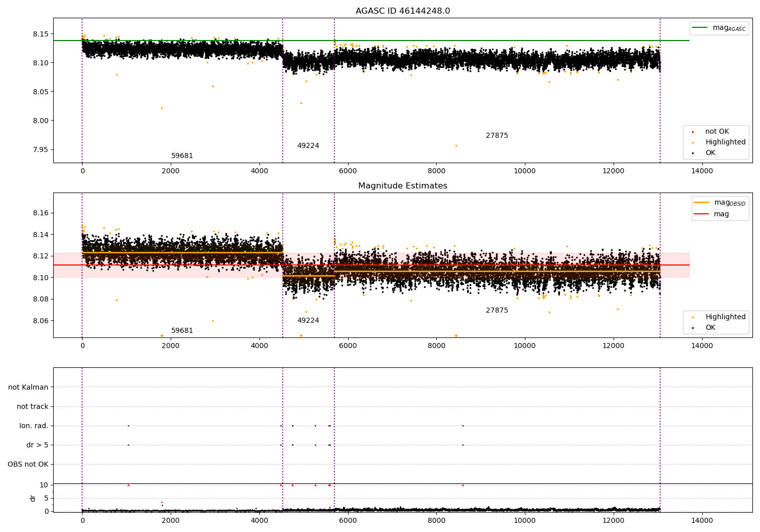Click the 'not Kalman' row label

pyautogui.click(x=28, y=387)
